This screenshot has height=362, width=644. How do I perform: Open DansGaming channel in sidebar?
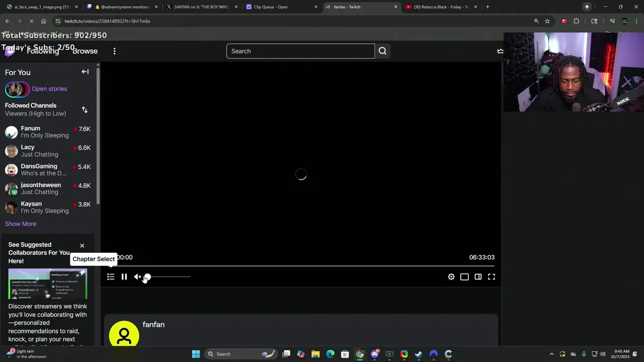[x=48, y=169]
